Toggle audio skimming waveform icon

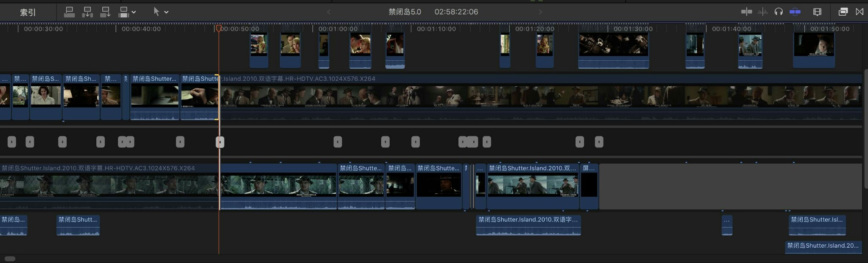tap(763, 12)
